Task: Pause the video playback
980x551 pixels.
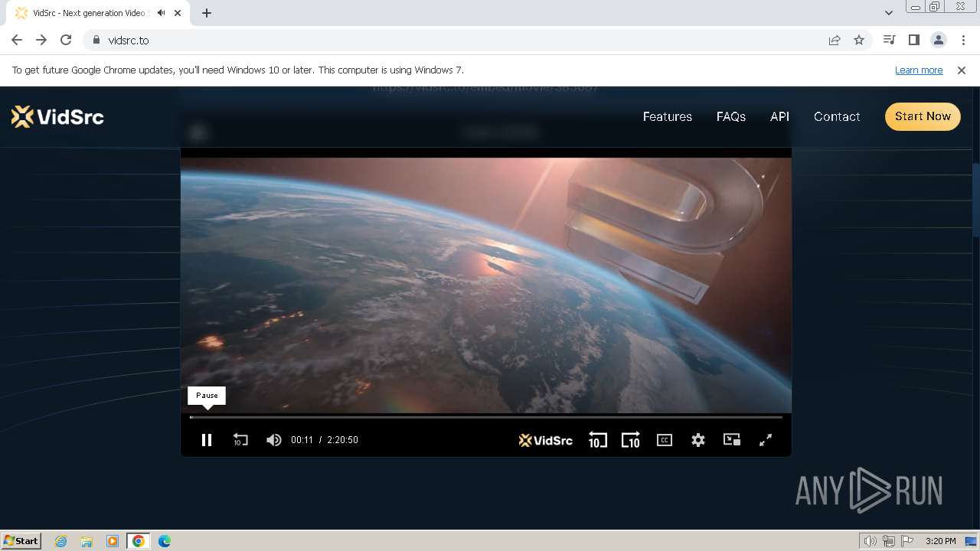Action: [x=206, y=440]
